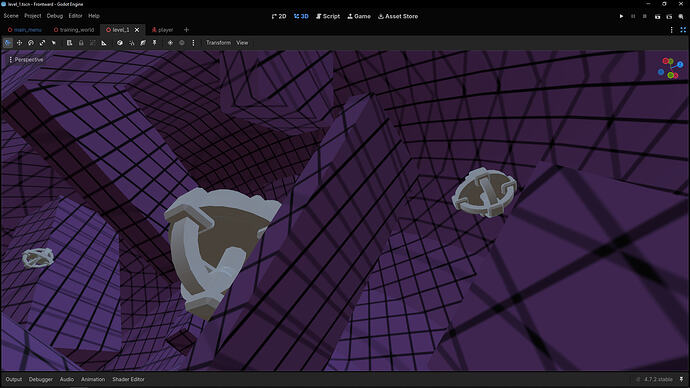Open the Animation bottom panel

pos(93,379)
